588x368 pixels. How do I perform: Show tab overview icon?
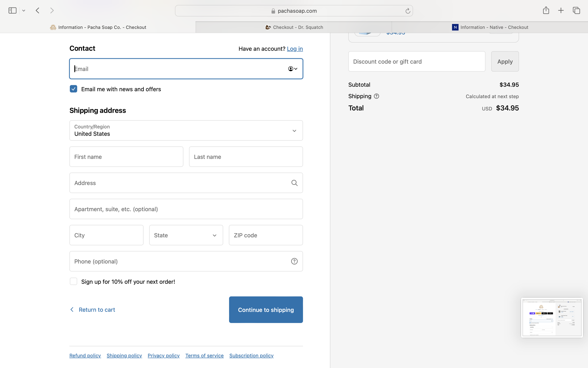click(576, 10)
